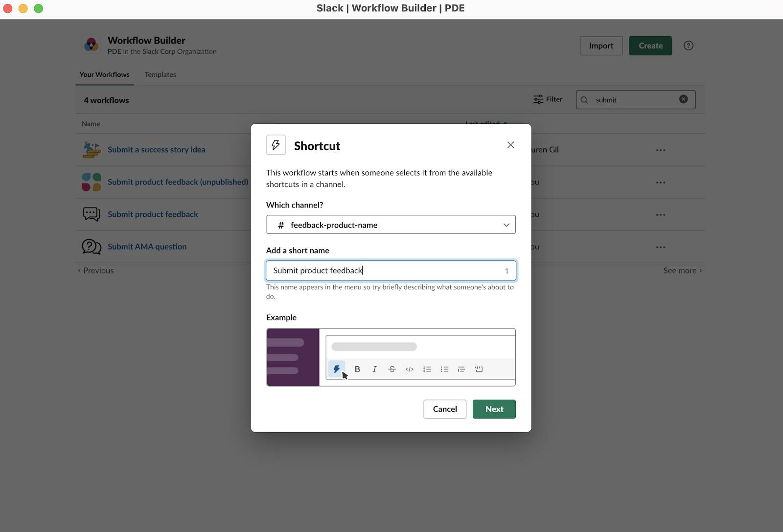The width and height of the screenshot is (783, 532).
Task: Open the Filter options
Action: point(548,99)
